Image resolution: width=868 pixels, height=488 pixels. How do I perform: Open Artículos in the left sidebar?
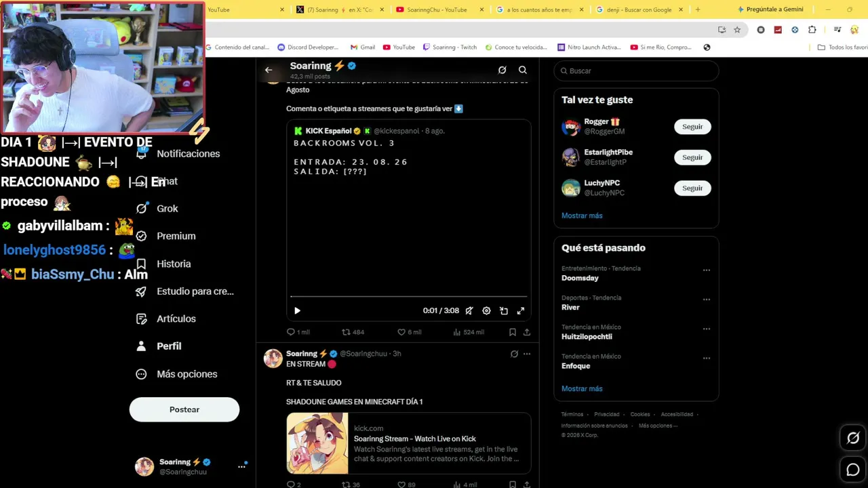point(166,319)
